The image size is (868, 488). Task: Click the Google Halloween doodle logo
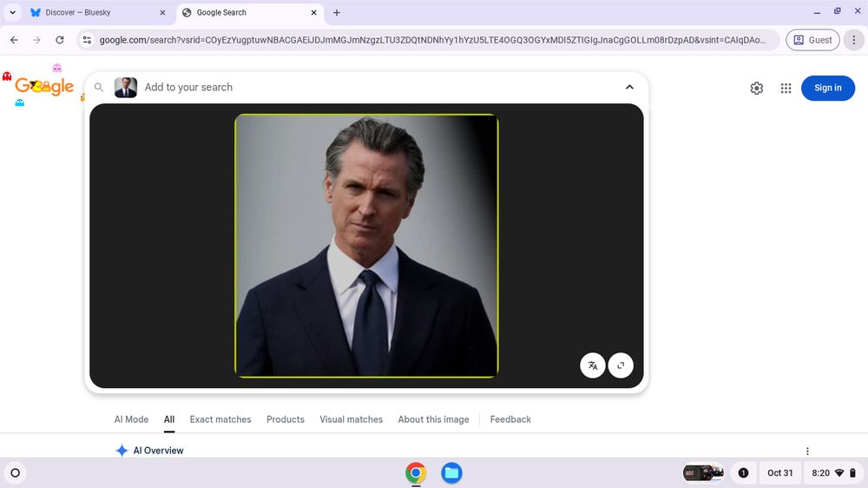[44, 86]
